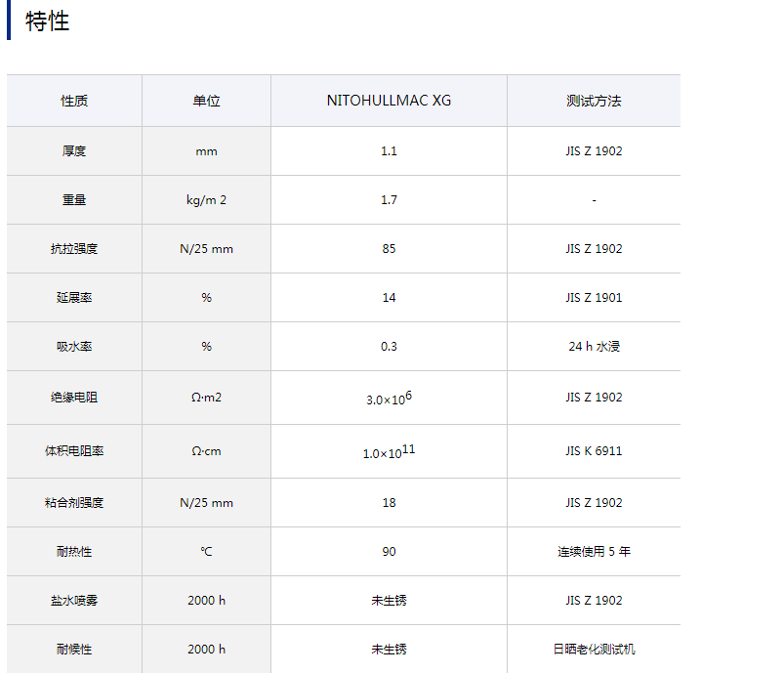Click JIS K 6911 test method cell
The height and width of the screenshot is (673, 784).
coord(594,451)
